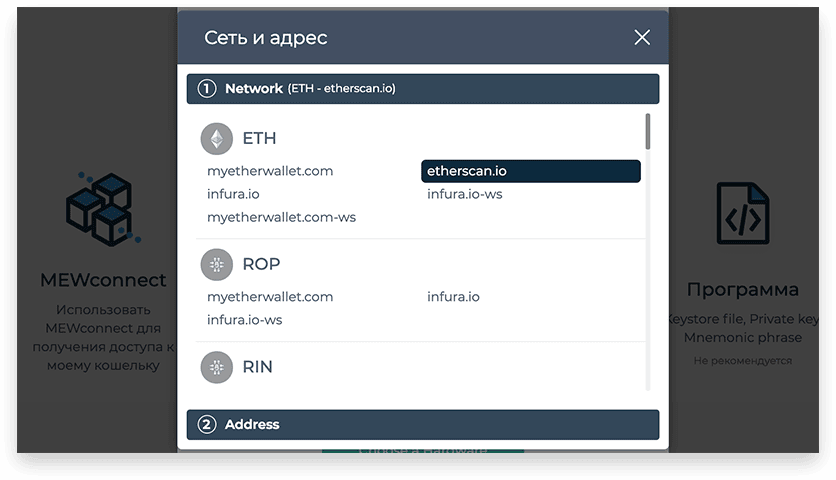This screenshot has width=836, height=480.
Task: Click the ETH network icon
Action: tap(216, 139)
